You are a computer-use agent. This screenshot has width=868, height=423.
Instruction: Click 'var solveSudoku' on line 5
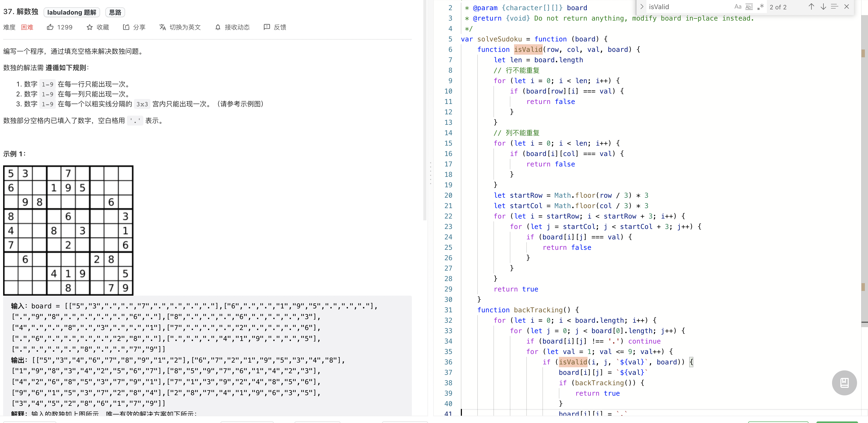pyautogui.click(x=491, y=39)
